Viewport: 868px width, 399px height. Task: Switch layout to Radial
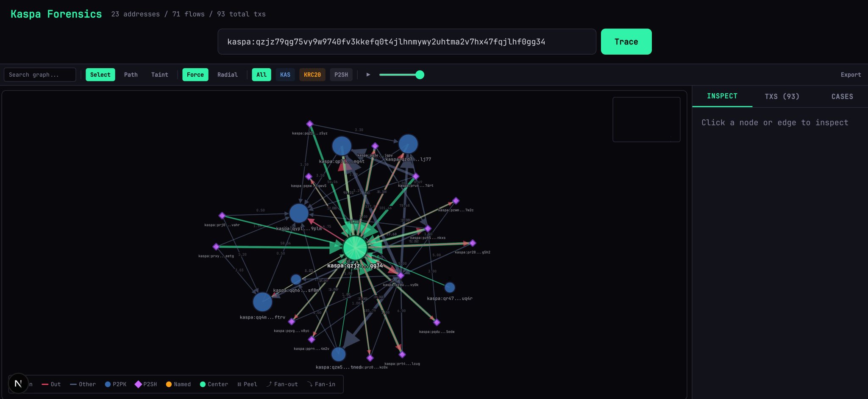227,75
